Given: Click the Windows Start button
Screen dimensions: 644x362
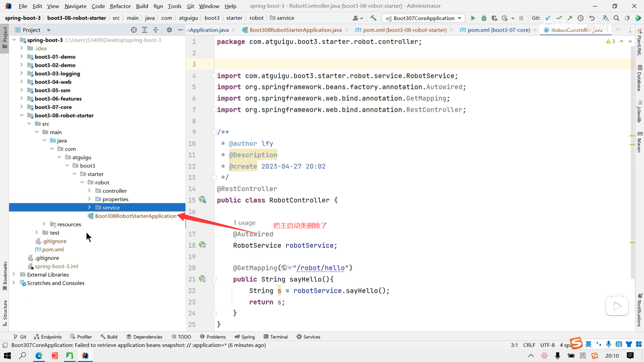Looking at the screenshot, I should pyautogui.click(x=7, y=356).
